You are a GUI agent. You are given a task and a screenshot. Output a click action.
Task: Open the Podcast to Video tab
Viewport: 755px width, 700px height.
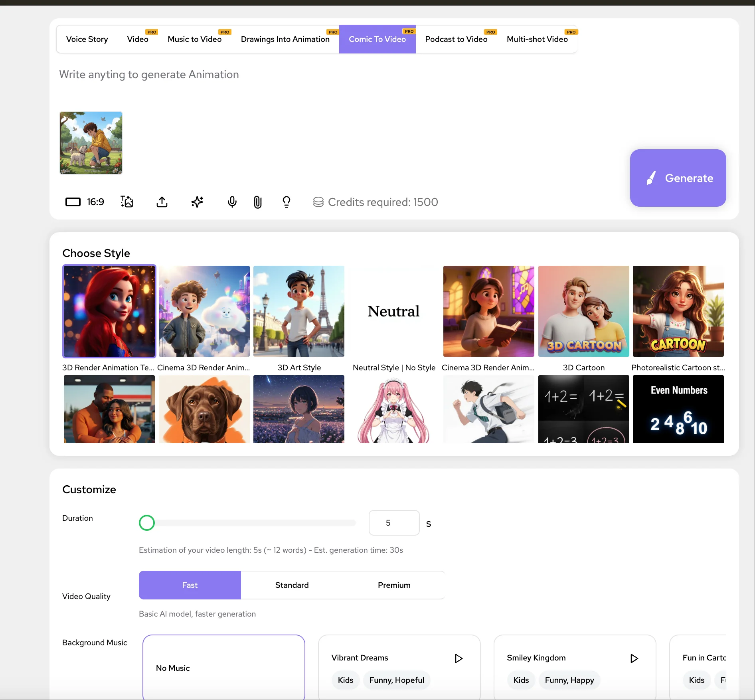point(456,39)
